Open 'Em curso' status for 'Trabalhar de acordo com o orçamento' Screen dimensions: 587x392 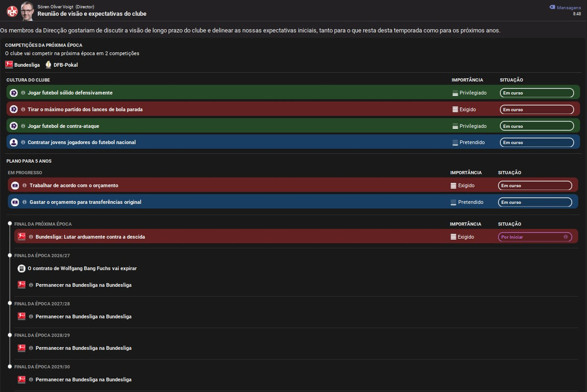click(x=535, y=185)
